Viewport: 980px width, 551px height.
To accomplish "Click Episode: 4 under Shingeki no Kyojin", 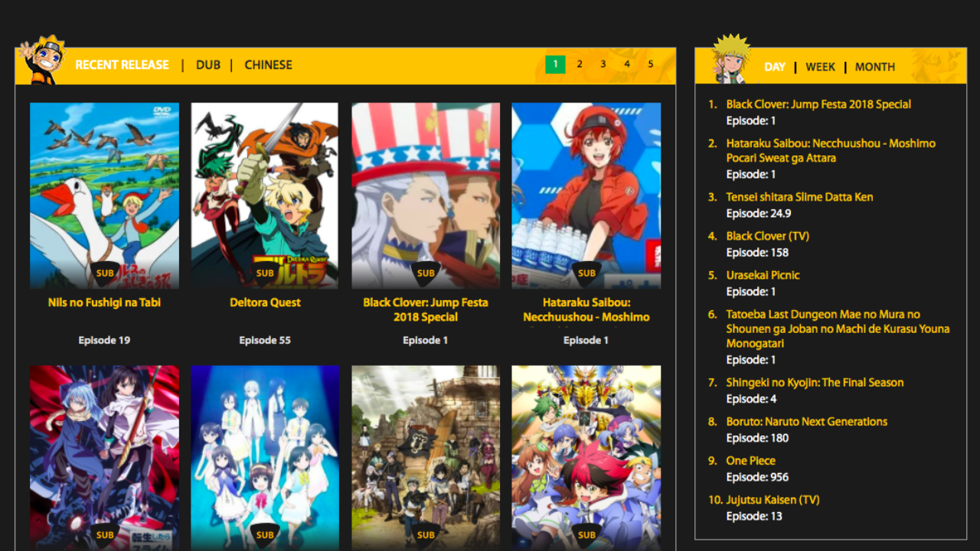I will point(751,399).
